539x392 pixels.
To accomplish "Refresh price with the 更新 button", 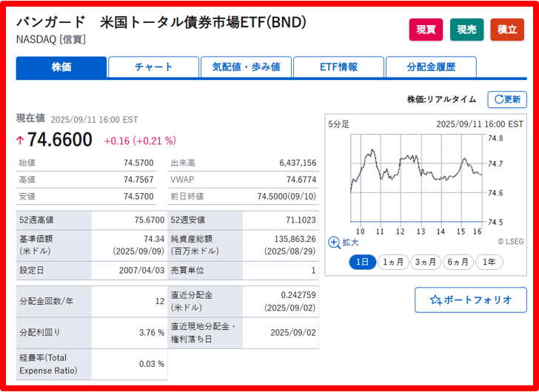I will click(x=507, y=100).
